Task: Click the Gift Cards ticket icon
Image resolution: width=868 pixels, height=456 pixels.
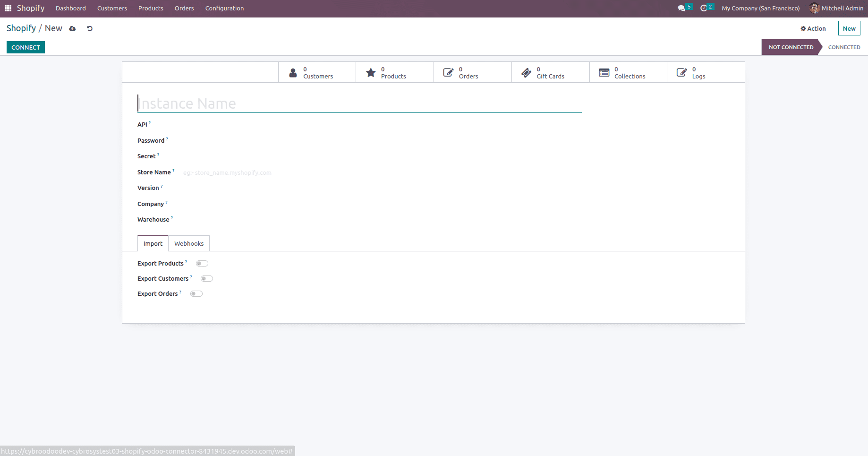Action: point(526,73)
